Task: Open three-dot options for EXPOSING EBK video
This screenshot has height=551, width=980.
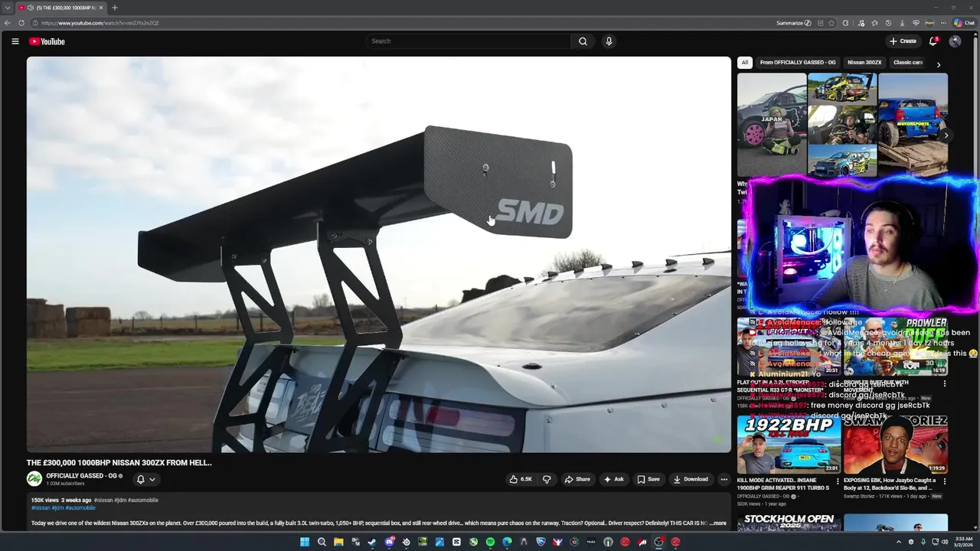Action: coord(944,481)
